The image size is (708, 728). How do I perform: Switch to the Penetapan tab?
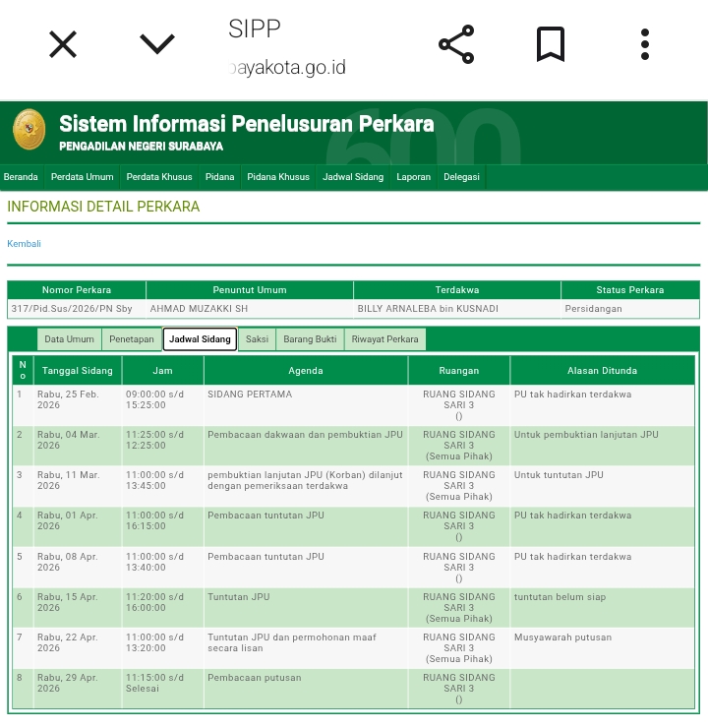132,339
